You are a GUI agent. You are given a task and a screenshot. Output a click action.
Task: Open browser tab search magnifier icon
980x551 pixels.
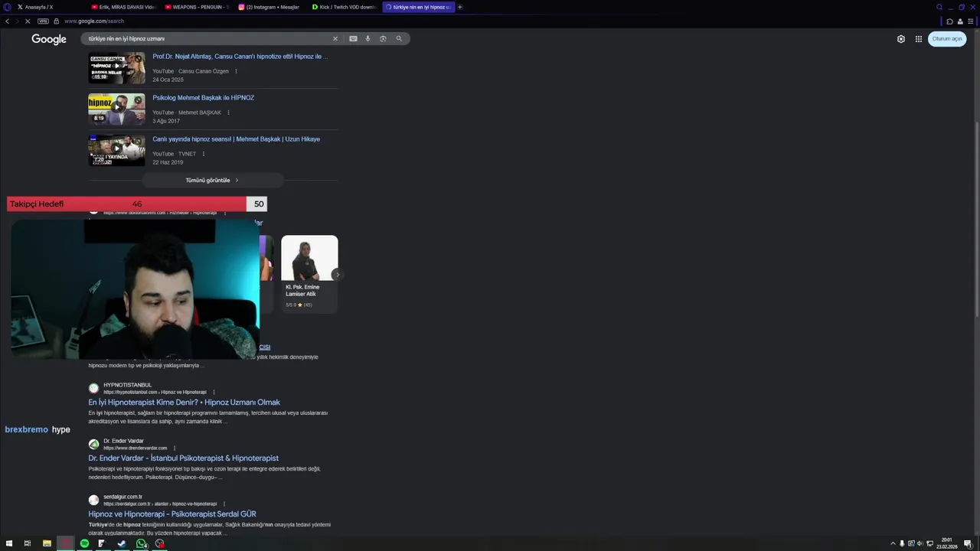pos(939,7)
